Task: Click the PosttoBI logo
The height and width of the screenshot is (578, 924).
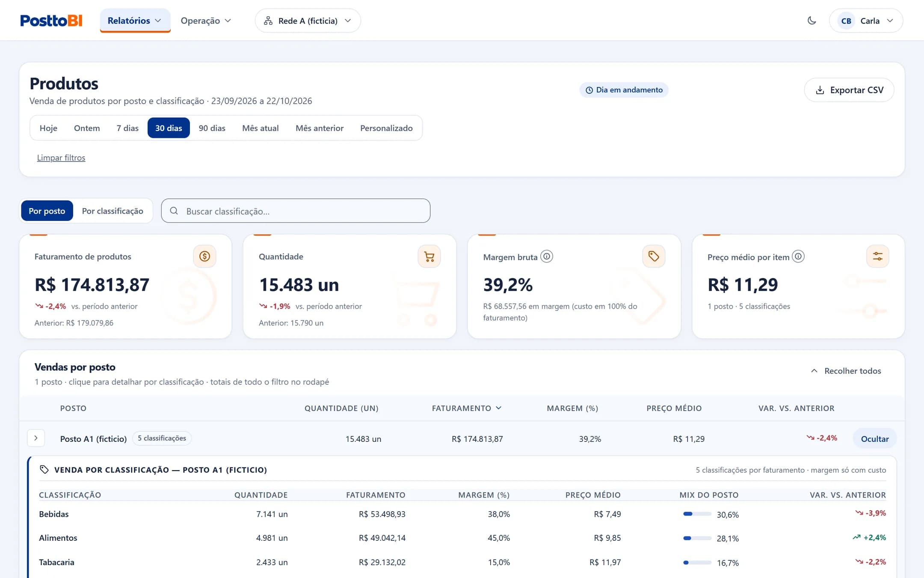Action: click(x=51, y=21)
